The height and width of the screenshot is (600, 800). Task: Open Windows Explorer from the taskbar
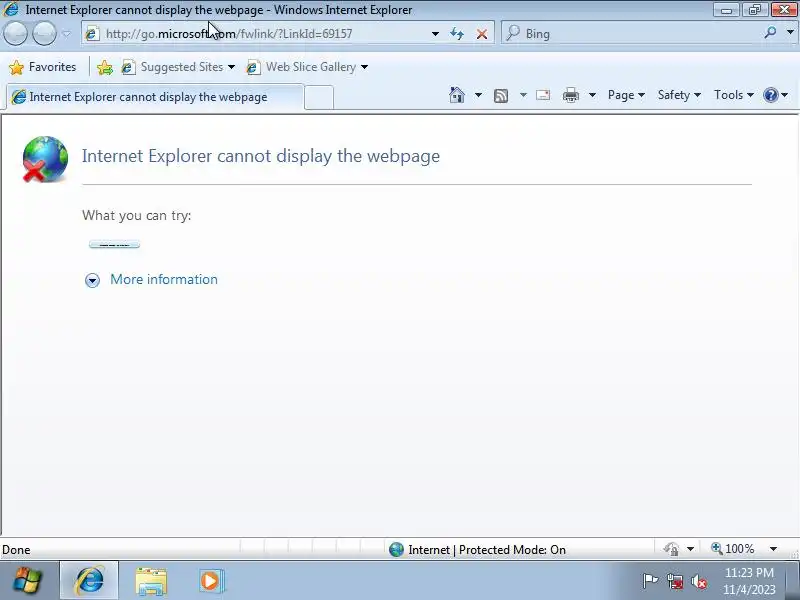pyautogui.click(x=151, y=582)
